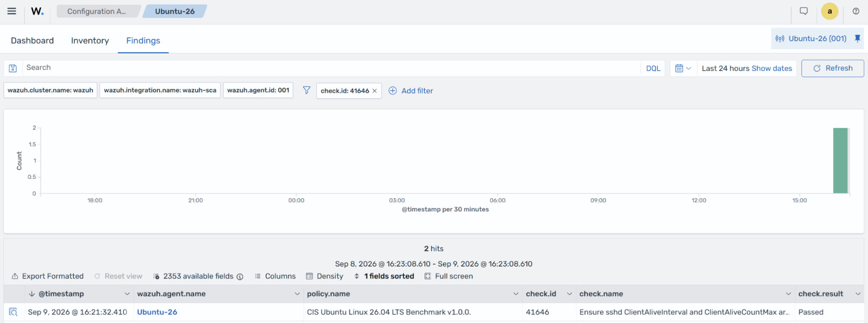Open the calendar quick date menu
This screenshot has width=868, height=323.
click(683, 68)
